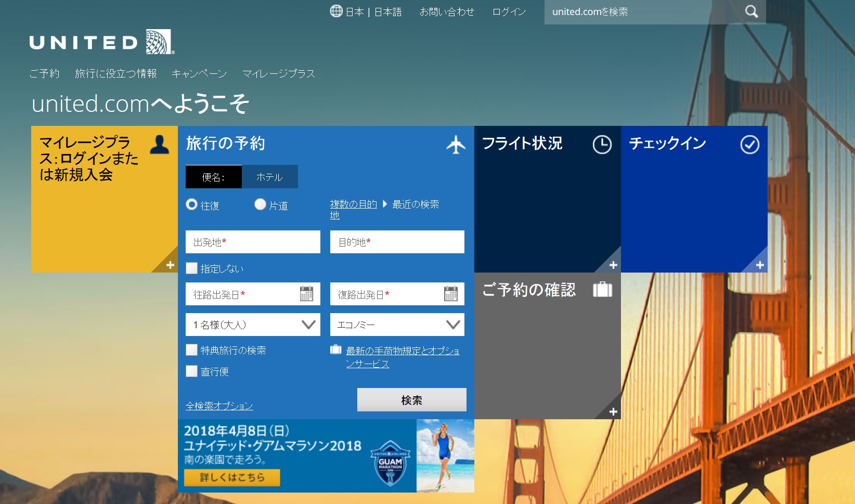855x504 pixels.
Task: Open the 全検索オプション link
Action: tap(219, 406)
